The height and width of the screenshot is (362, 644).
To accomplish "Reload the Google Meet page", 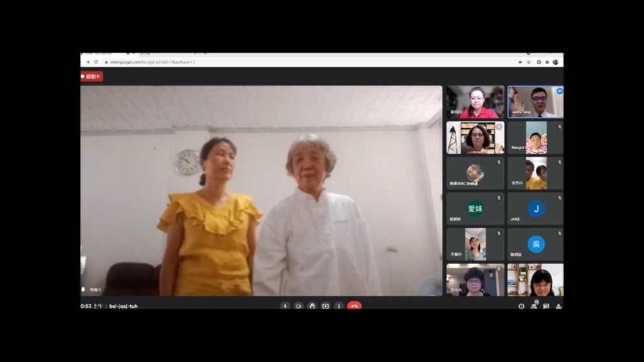I will 96,62.
